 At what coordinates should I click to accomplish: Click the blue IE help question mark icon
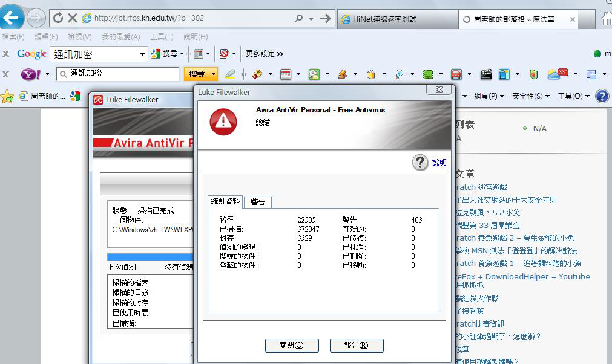point(602,96)
